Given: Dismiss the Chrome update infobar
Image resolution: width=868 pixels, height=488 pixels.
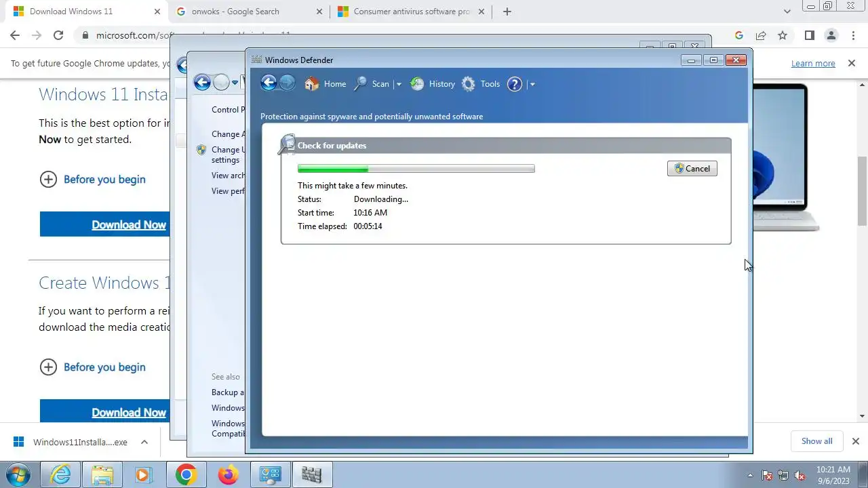Looking at the screenshot, I should pos(852,63).
